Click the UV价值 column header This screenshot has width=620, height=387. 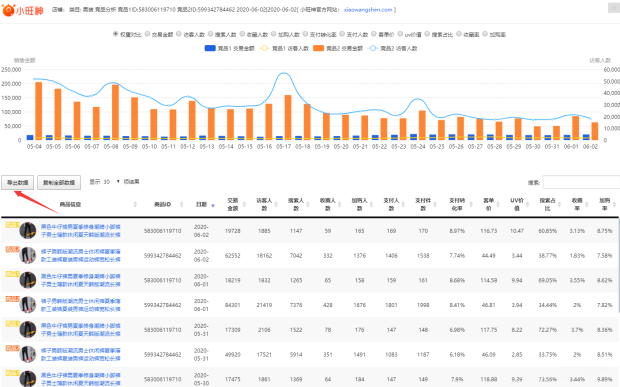(x=517, y=204)
